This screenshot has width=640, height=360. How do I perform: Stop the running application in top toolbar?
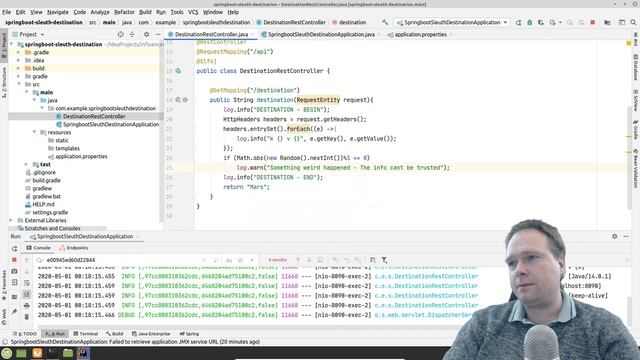593,22
